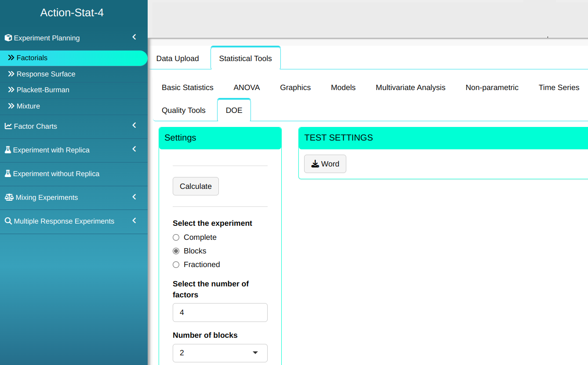Open the Number of blocks dropdown

pos(220,353)
